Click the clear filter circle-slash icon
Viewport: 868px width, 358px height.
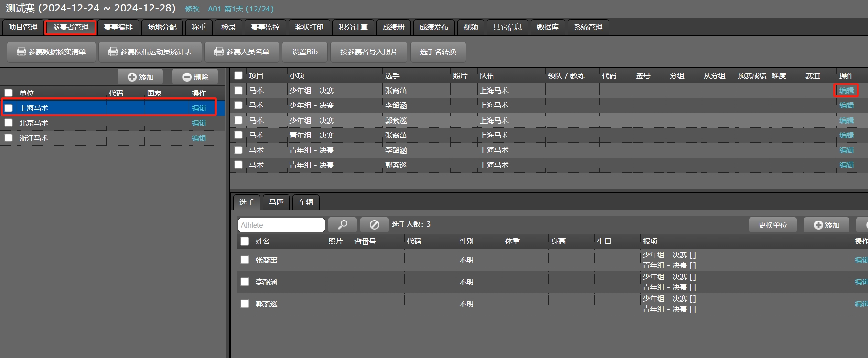pos(374,224)
